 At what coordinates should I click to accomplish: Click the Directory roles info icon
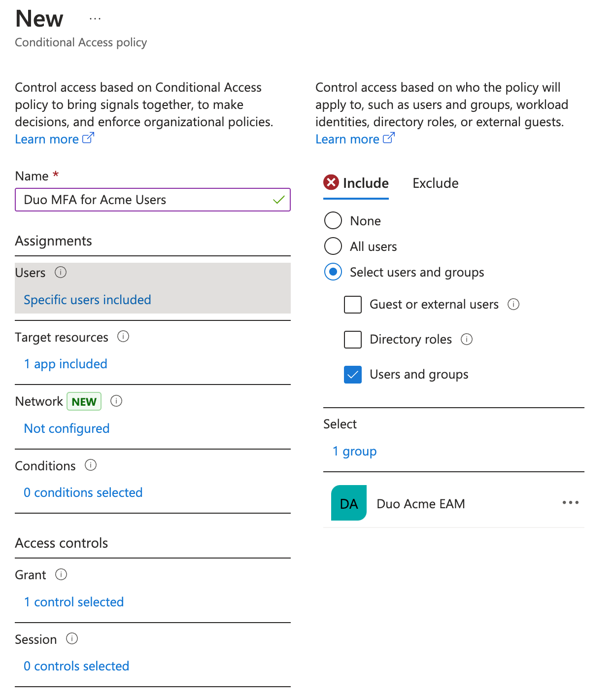pyautogui.click(x=467, y=339)
